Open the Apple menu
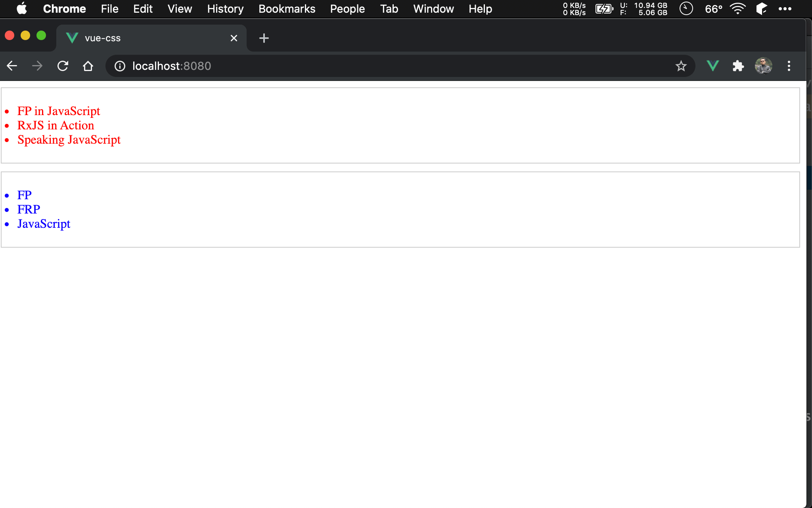812x508 pixels. click(22, 9)
